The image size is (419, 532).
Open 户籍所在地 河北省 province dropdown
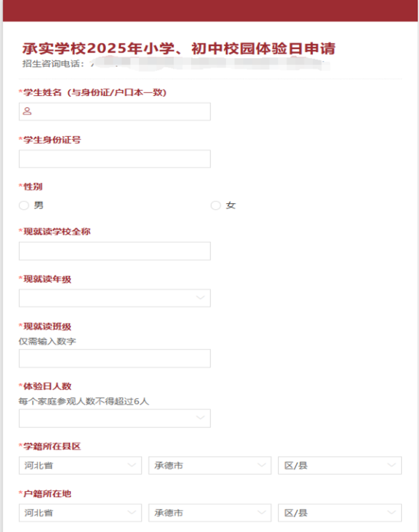(x=80, y=513)
